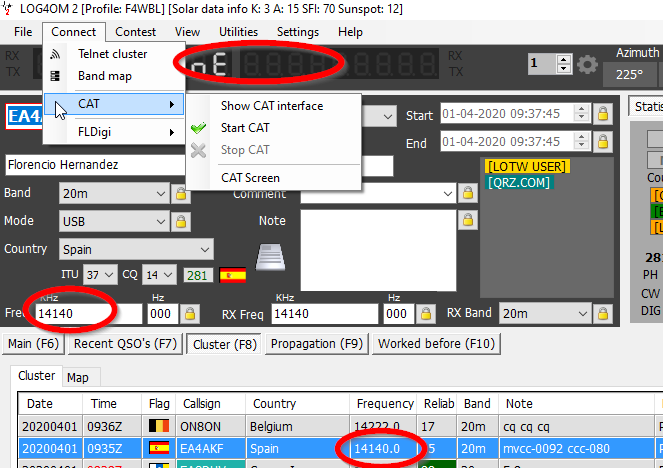Toggle the lock next to End time
663x468 pixels.
603,142
